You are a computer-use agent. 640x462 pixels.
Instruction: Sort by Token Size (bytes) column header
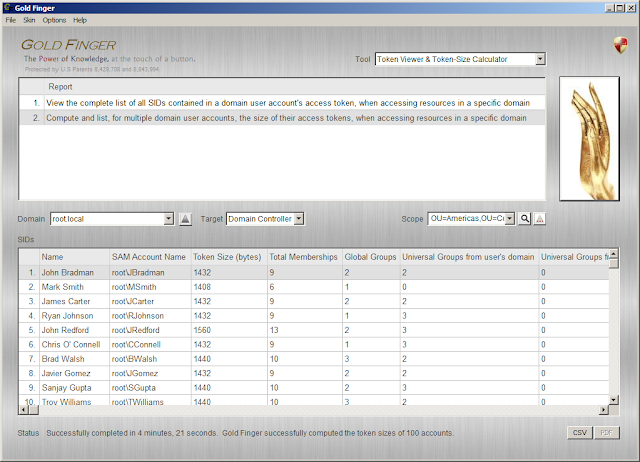tap(229, 257)
